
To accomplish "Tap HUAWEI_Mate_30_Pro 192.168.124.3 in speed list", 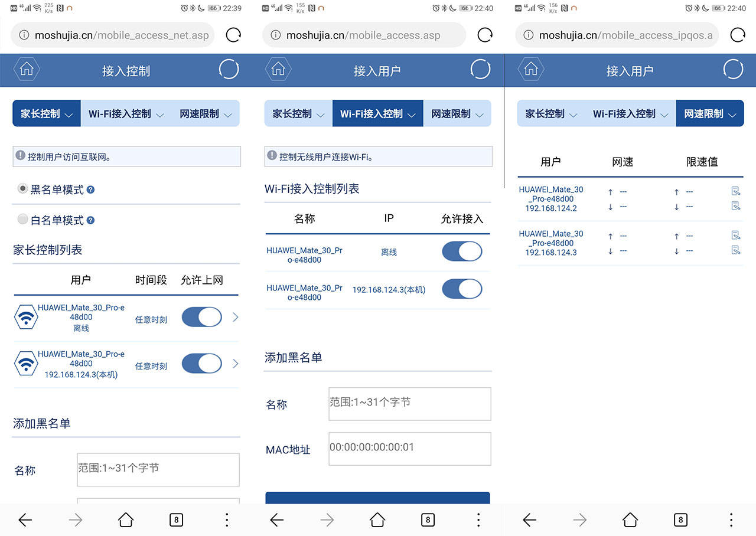I will click(551, 243).
